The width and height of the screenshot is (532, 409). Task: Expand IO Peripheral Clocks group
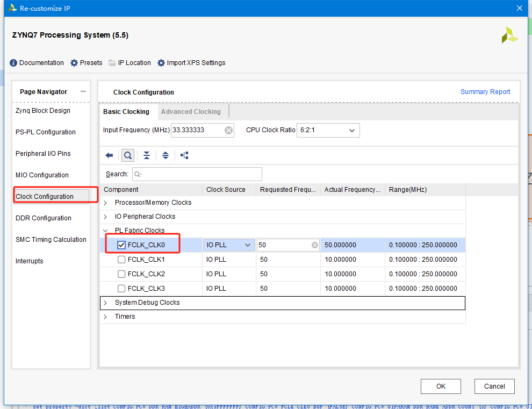click(x=105, y=217)
